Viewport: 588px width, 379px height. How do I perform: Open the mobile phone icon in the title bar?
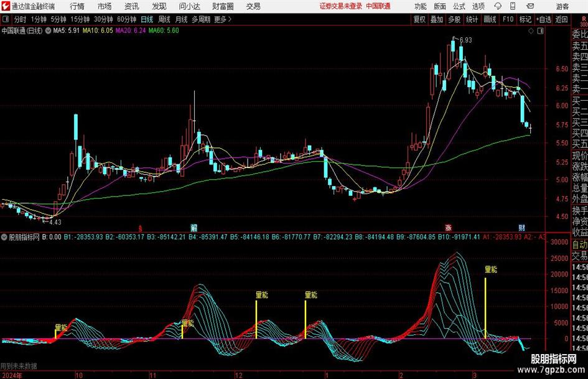click(x=513, y=6)
